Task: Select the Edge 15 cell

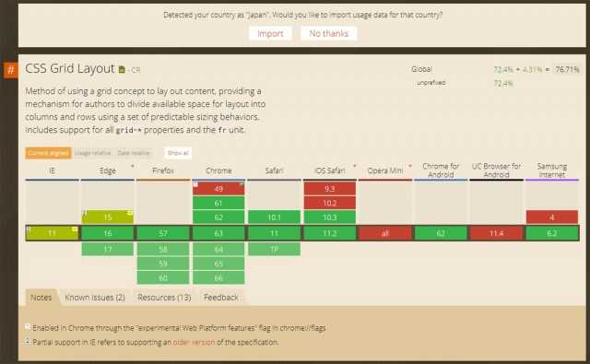Action: 108,217
